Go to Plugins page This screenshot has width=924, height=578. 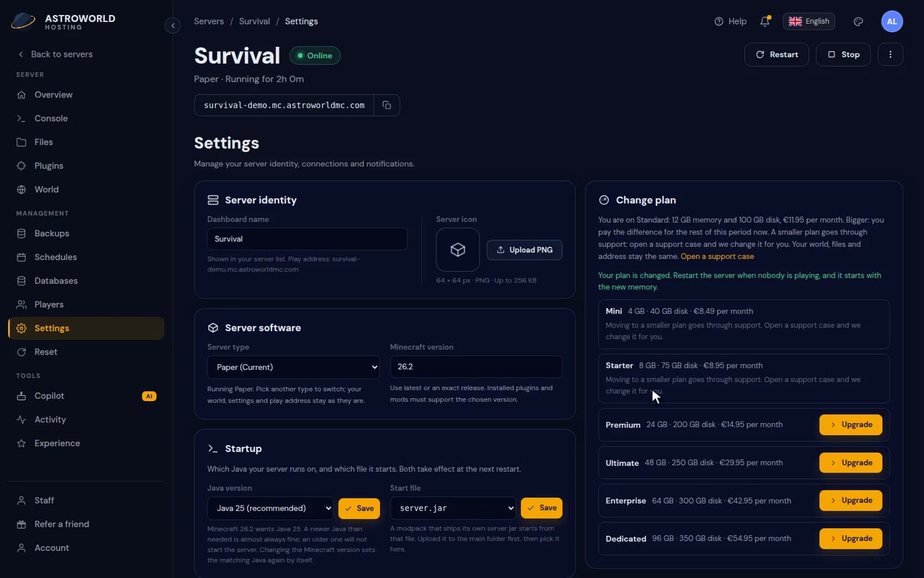87,166
